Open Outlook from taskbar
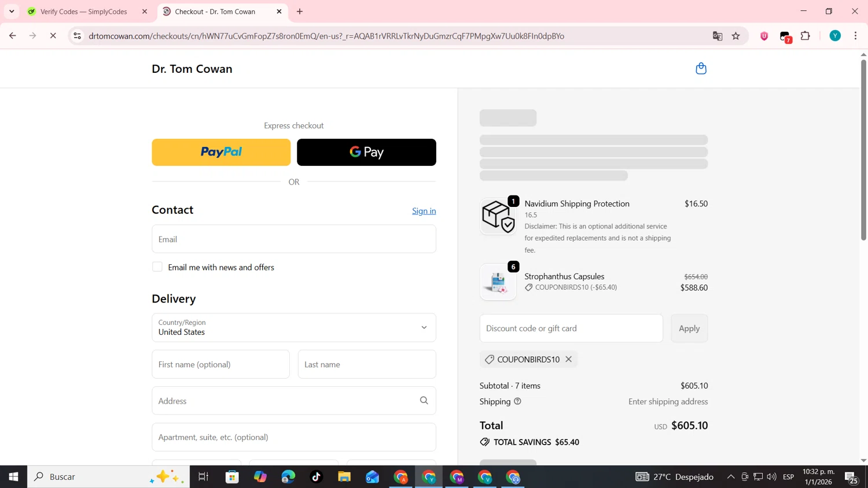 tap(372, 476)
